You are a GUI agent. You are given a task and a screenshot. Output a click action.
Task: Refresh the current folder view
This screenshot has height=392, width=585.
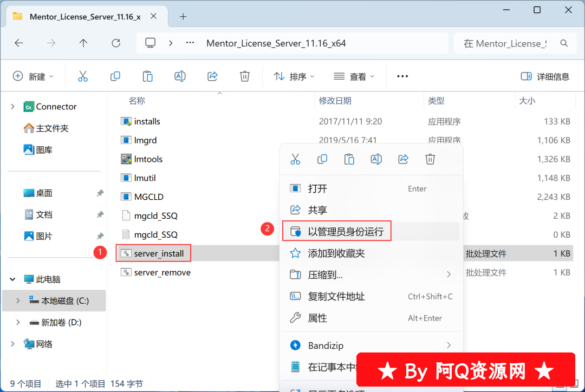(x=116, y=43)
